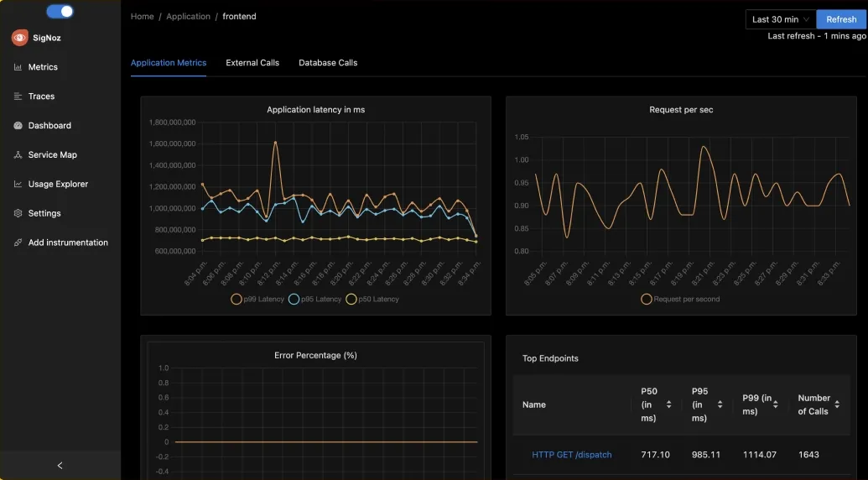This screenshot has height=480, width=868.
Task: Click the SigNoz brand name
Action: [46, 39]
